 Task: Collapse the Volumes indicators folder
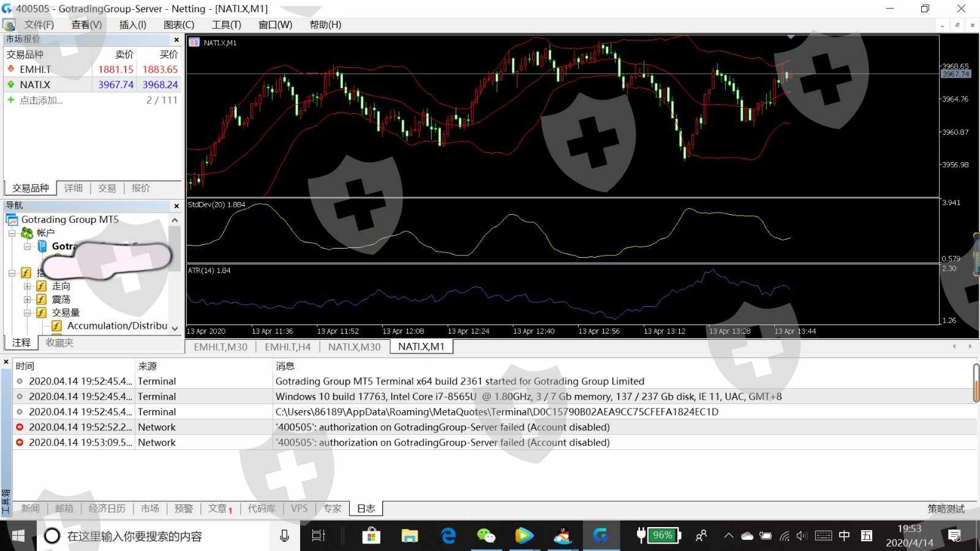tap(27, 313)
